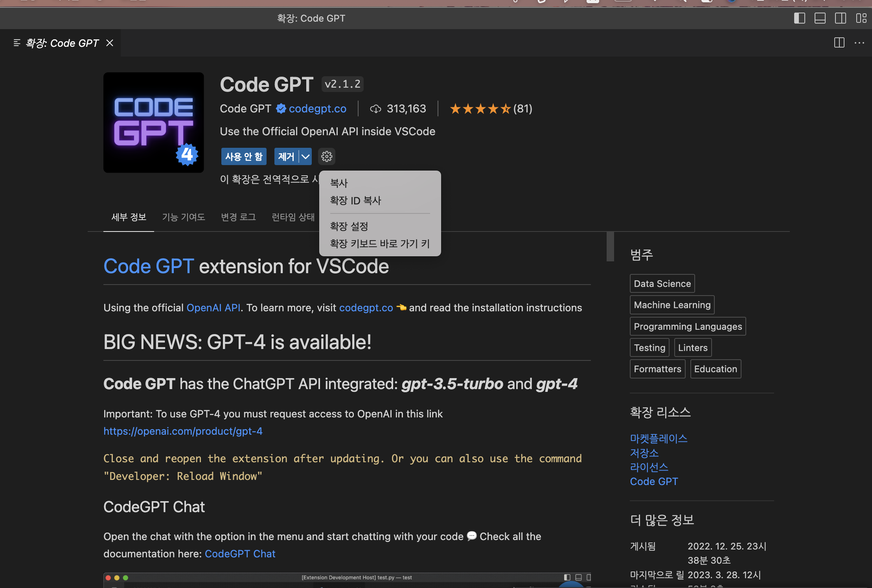Expand the 제거 dropdown arrow
The width and height of the screenshot is (872, 588).
305,156
